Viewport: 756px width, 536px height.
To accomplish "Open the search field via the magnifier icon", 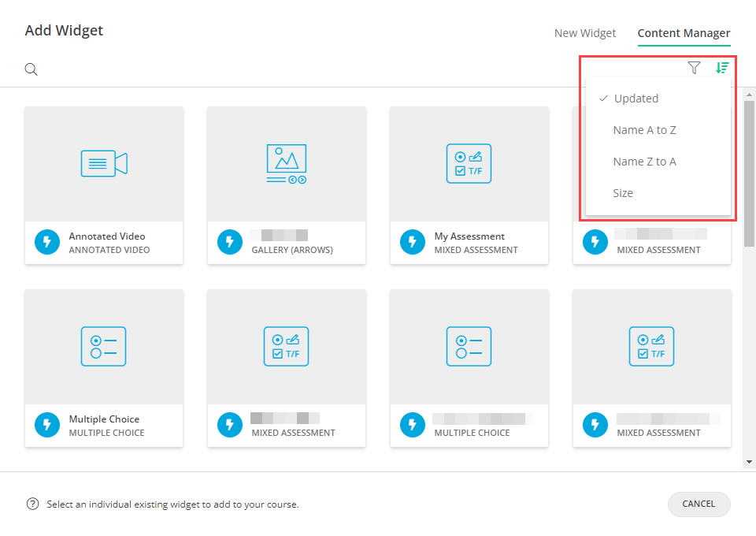I will 31,69.
